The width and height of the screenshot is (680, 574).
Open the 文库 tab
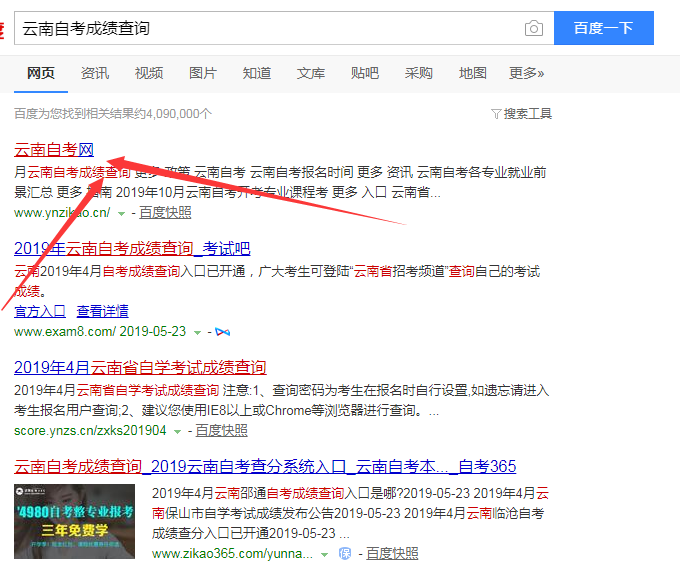[311, 73]
